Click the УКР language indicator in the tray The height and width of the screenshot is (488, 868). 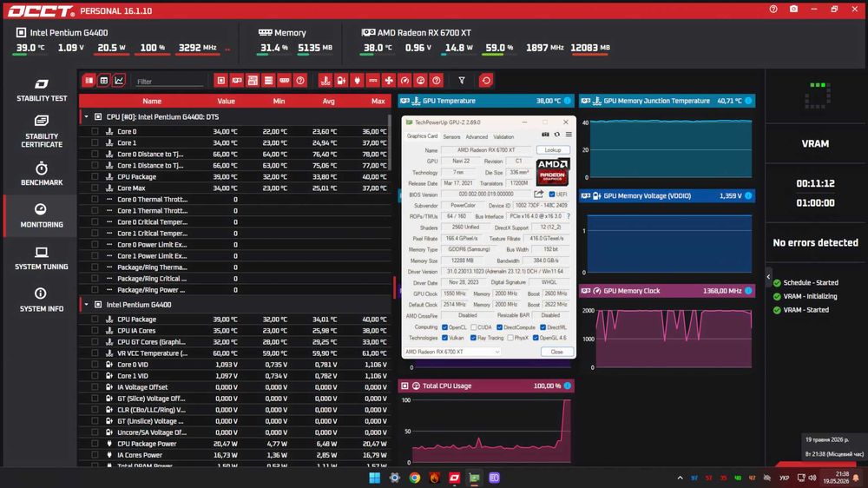785,478
